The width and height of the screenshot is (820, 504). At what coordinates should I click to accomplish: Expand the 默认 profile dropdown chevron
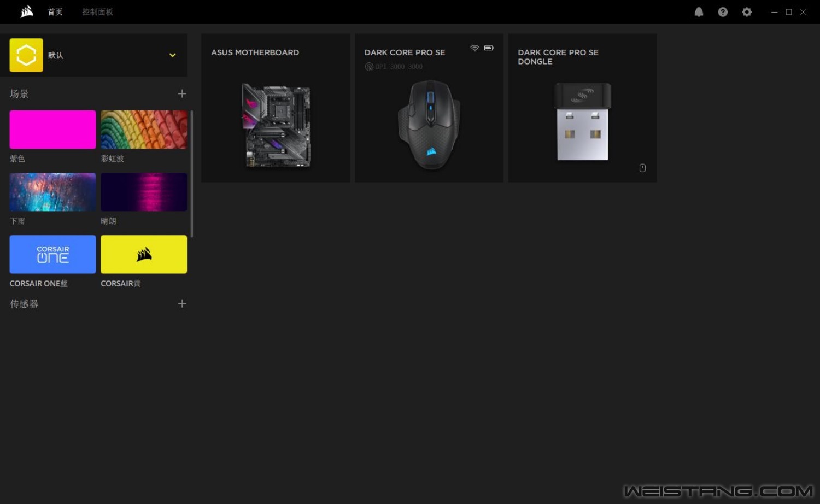(x=173, y=55)
